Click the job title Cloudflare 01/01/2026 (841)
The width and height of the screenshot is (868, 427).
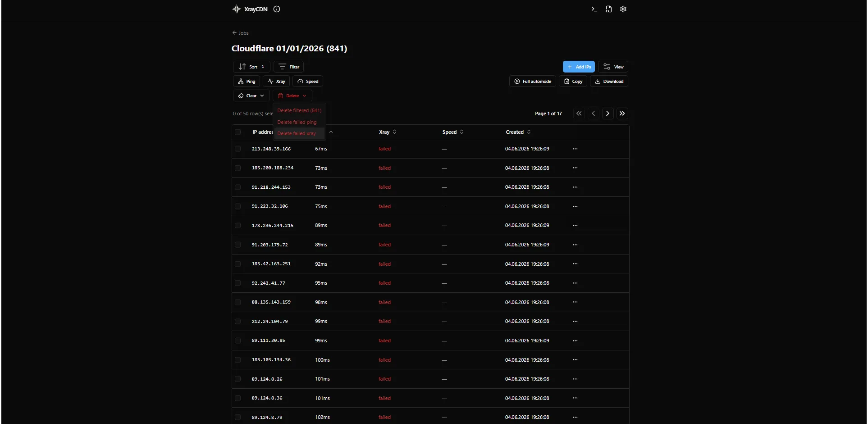(x=289, y=49)
